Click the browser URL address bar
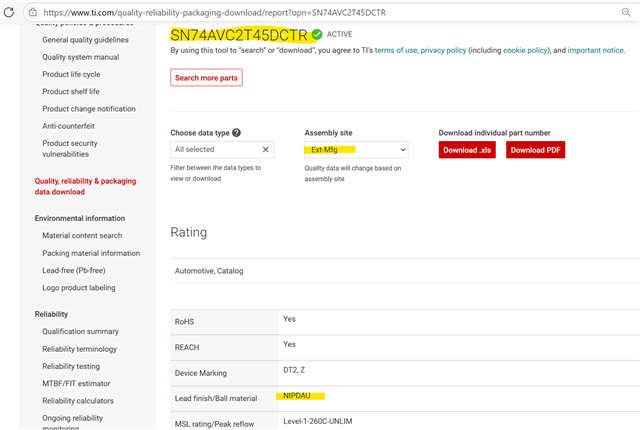This screenshot has width=640, height=430. 327,12
